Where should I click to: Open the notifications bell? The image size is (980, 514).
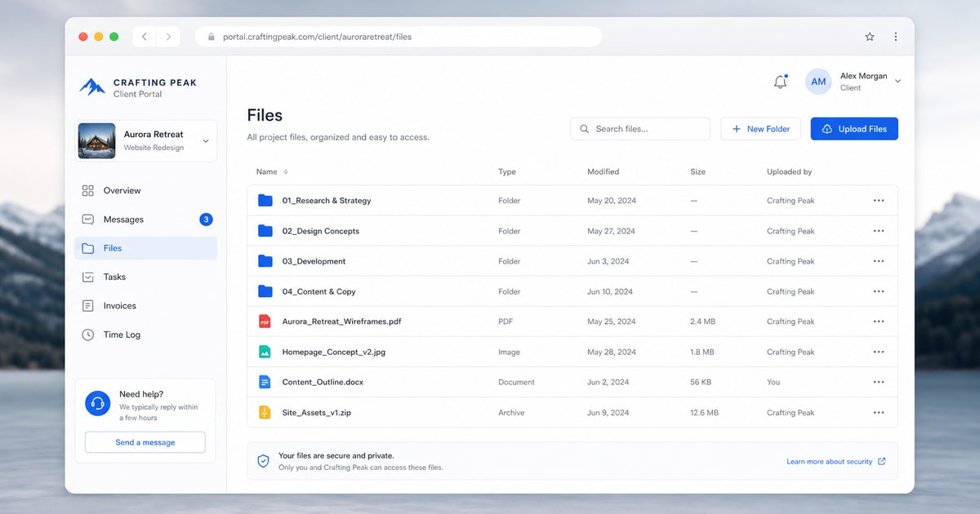(780, 82)
